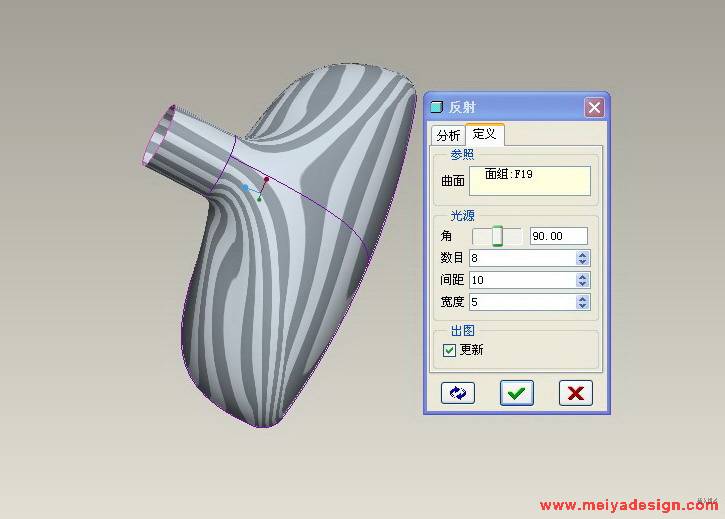Cancel with the red X button
725x519 pixels.
[x=576, y=393]
